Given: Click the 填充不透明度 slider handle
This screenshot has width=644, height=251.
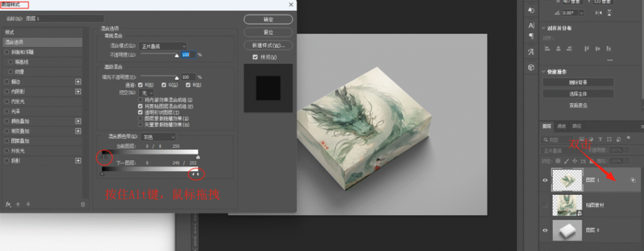Looking at the screenshot, I should click(177, 77).
